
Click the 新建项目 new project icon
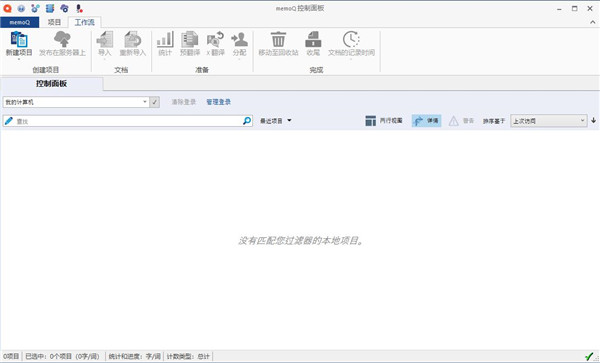(19, 39)
